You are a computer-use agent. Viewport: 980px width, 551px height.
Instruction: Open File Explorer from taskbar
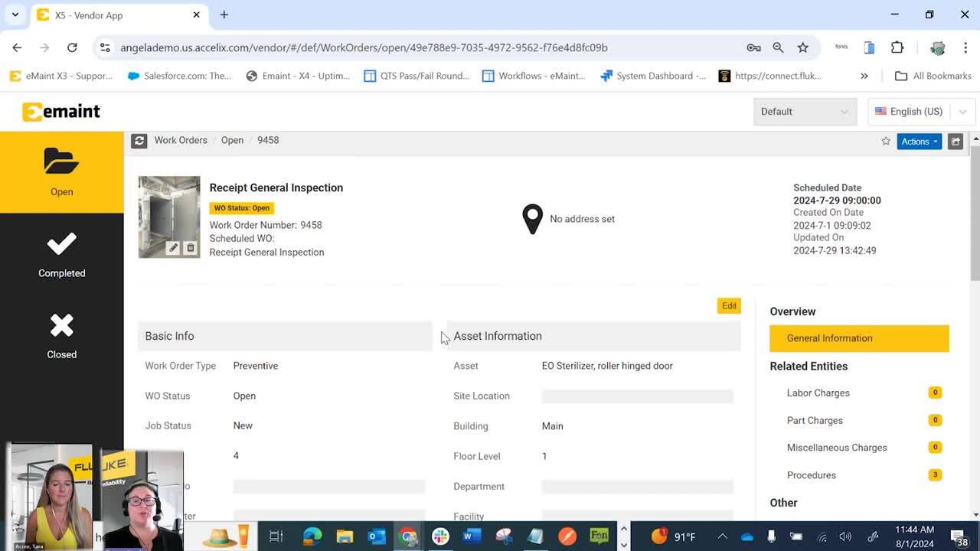pyautogui.click(x=345, y=536)
